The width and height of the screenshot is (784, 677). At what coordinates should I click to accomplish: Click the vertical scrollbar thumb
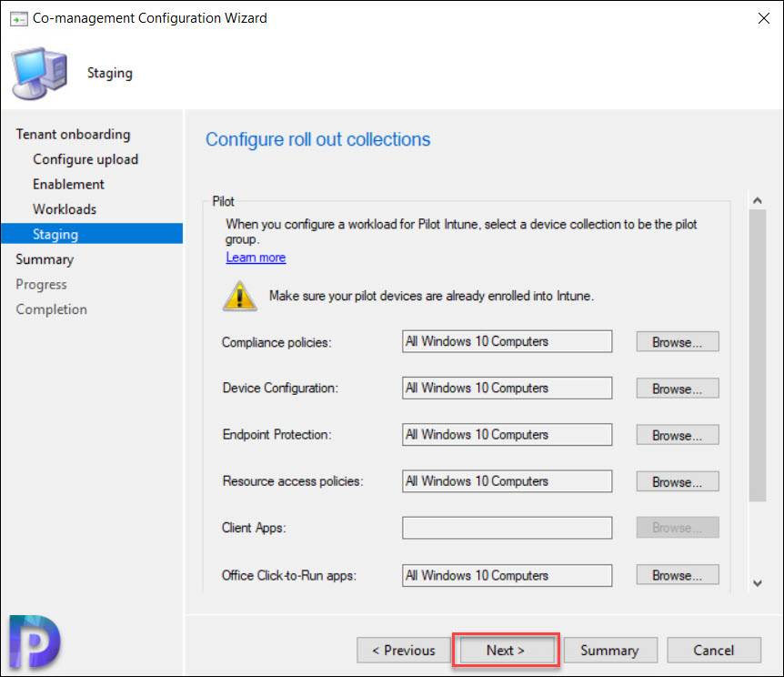758,355
